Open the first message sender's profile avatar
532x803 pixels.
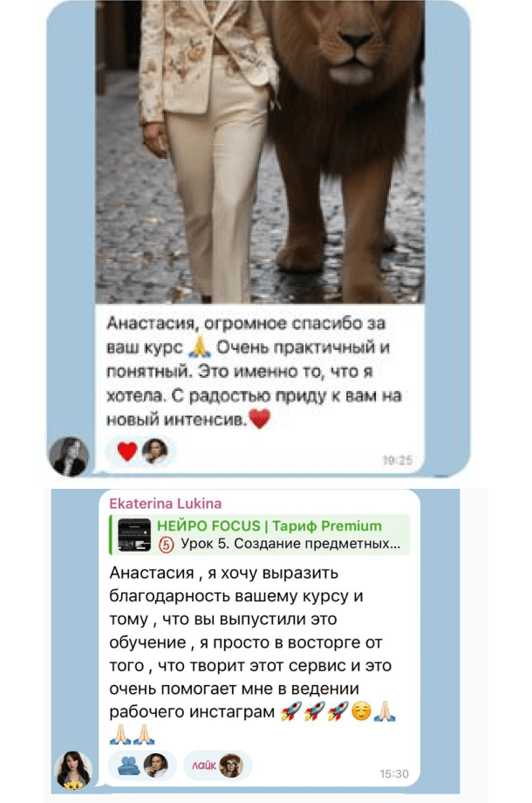(x=69, y=456)
